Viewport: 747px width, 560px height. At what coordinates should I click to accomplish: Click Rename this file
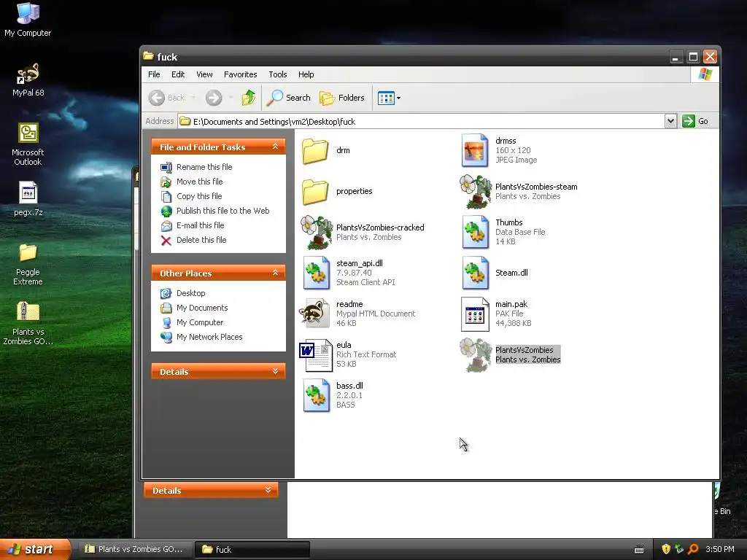tap(204, 167)
